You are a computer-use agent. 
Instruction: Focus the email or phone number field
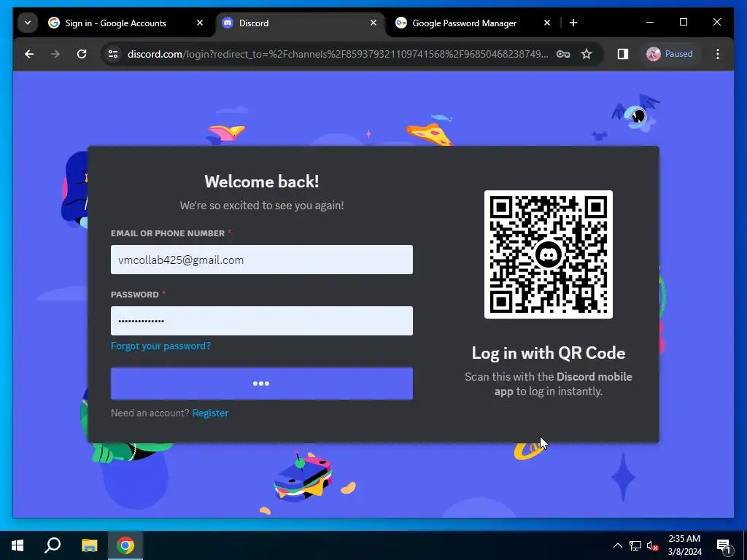(262, 260)
